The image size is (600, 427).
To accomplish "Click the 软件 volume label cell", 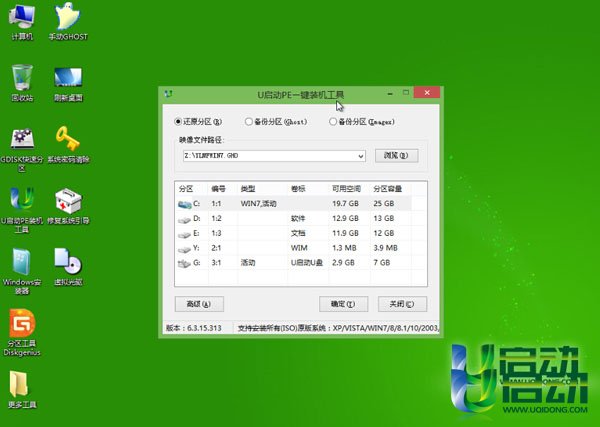I will point(298,218).
